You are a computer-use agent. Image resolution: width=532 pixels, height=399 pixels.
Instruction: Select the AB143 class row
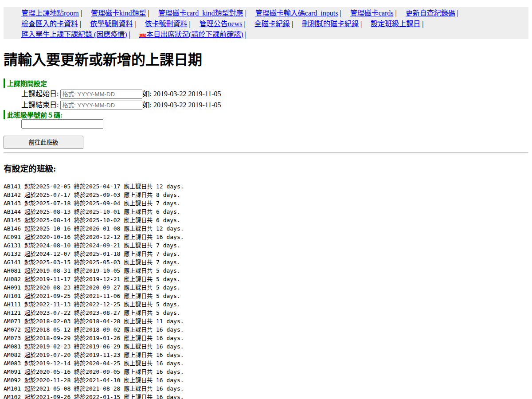(92, 203)
